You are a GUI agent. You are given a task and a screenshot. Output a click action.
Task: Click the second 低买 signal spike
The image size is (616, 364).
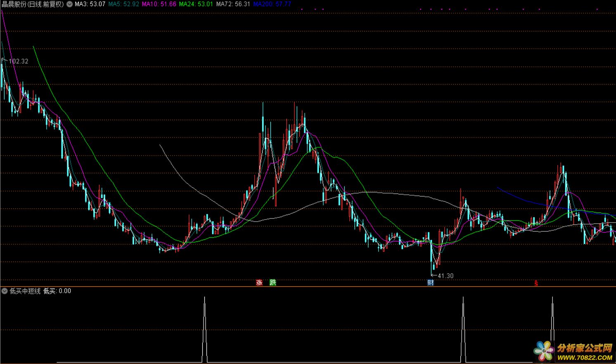[x=463, y=329]
